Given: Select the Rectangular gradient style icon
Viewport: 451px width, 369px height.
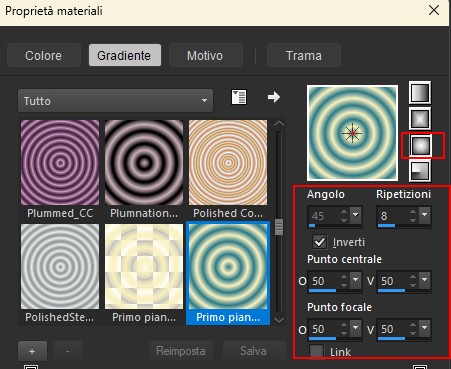Looking at the screenshot, I should (x=420, y=119).
